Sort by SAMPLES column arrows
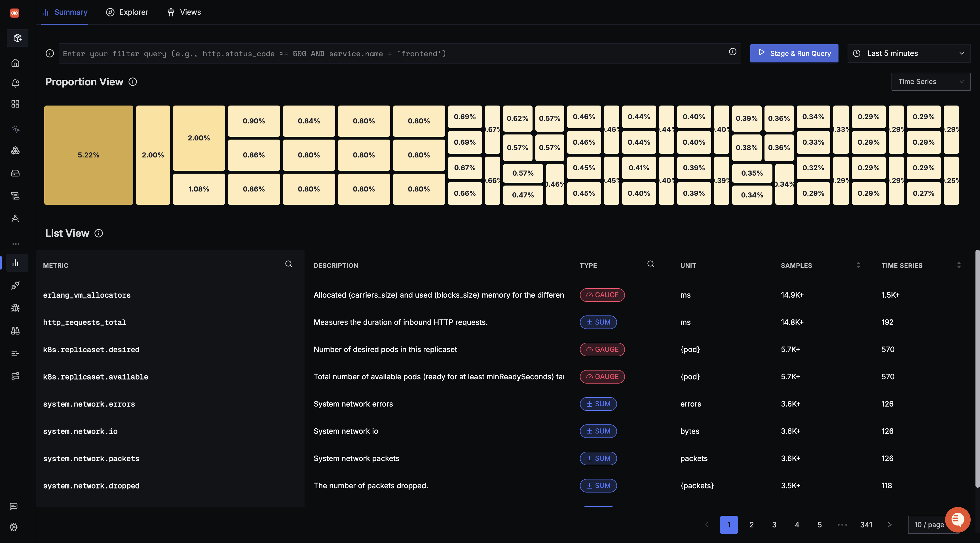Viewport: 980px width, 543px height. click(858, 265)
